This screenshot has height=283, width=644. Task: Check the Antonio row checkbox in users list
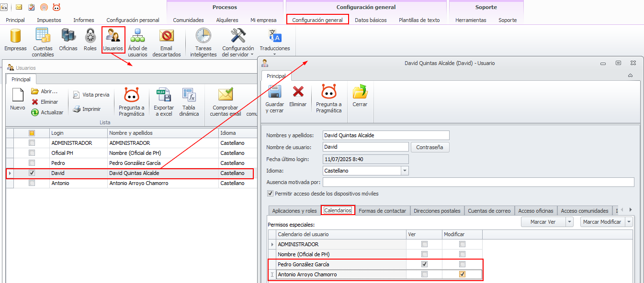[x=32, y=183]
